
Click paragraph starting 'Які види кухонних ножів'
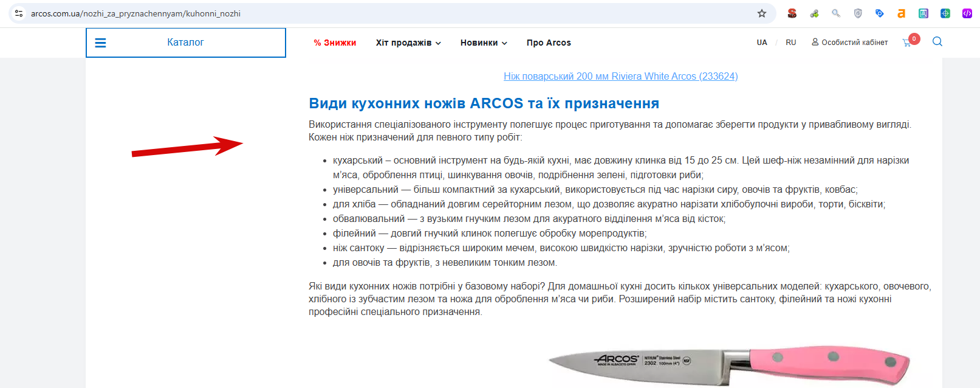620,299
